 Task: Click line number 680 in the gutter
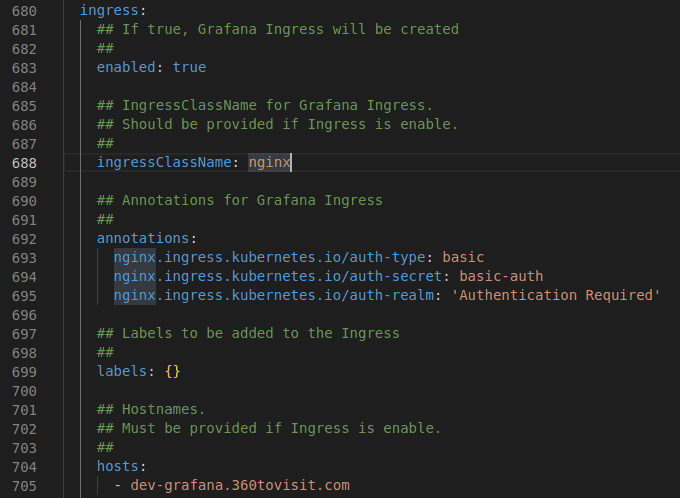26,10
